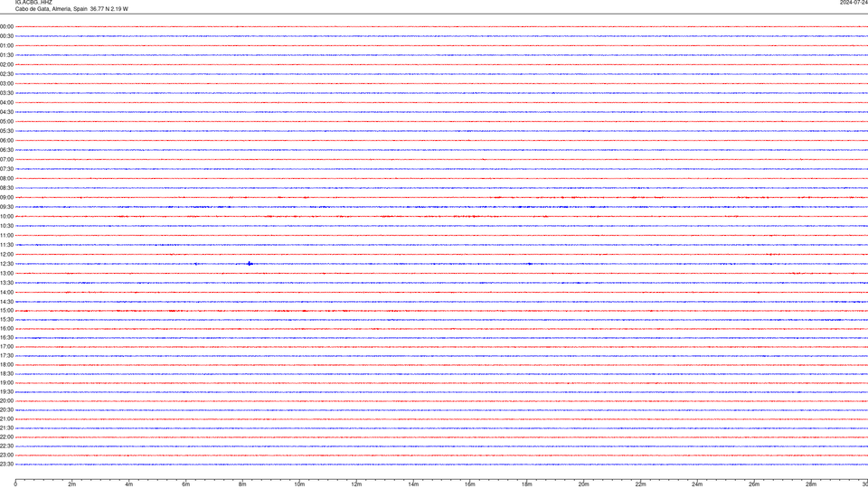Pick the 19:00 trace label
Viewport: 868px width, 488px height.
(6, 383)
